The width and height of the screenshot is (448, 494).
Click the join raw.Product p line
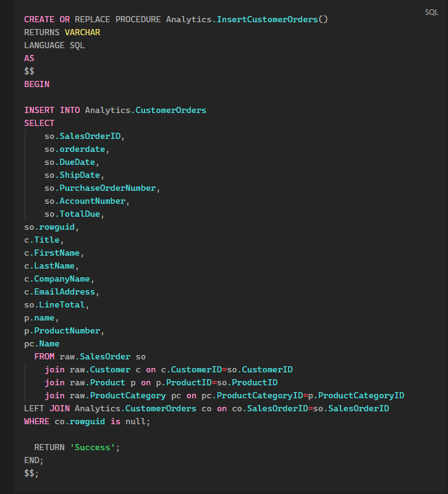161,382
